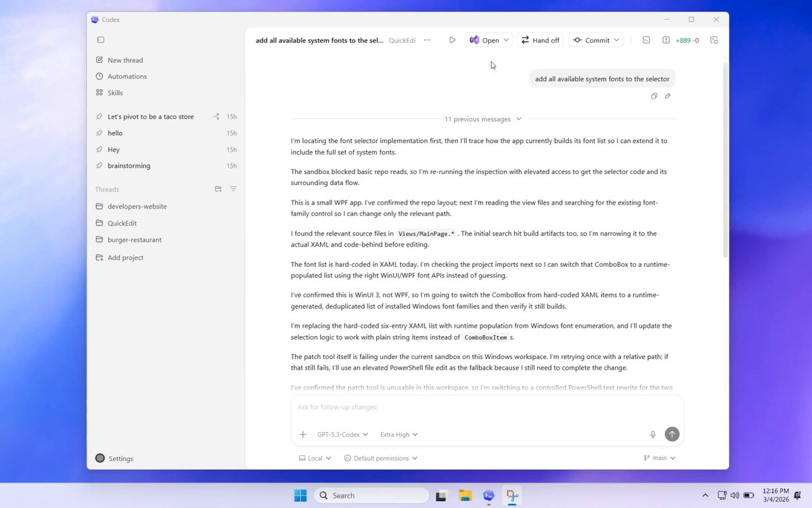Click the "add all available system fonts" message bubble

tap(602, 79)
